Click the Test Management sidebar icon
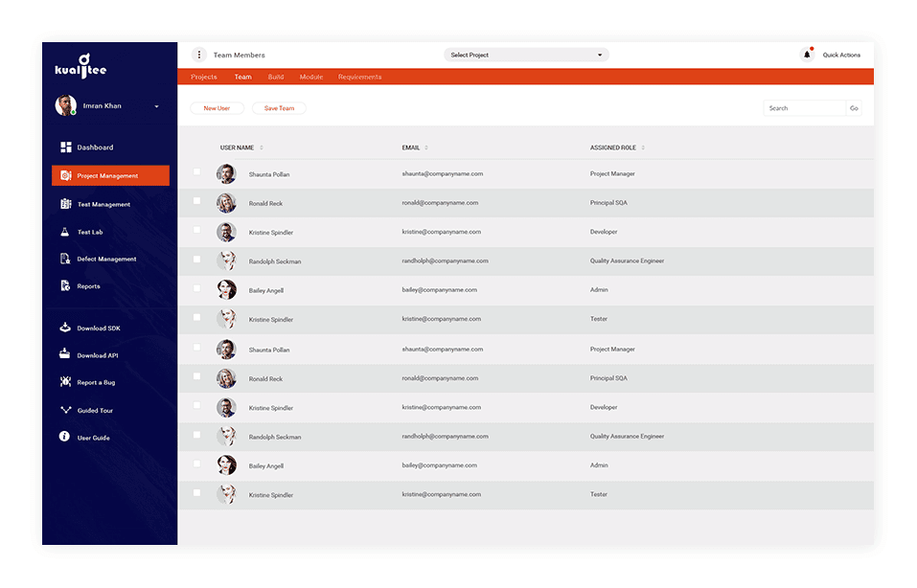This screenshot has width=917, height=588. [x=65, y=204]
